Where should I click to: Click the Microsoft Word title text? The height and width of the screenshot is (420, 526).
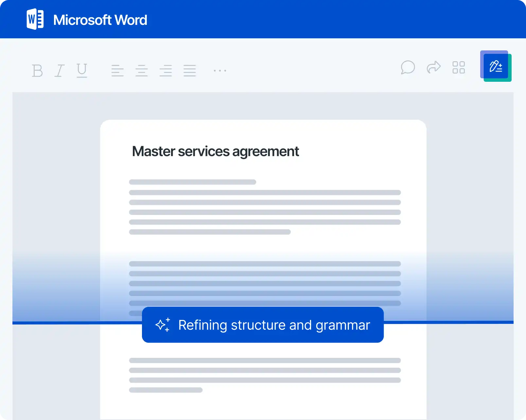pyautogui.click(x=100, y=20)
